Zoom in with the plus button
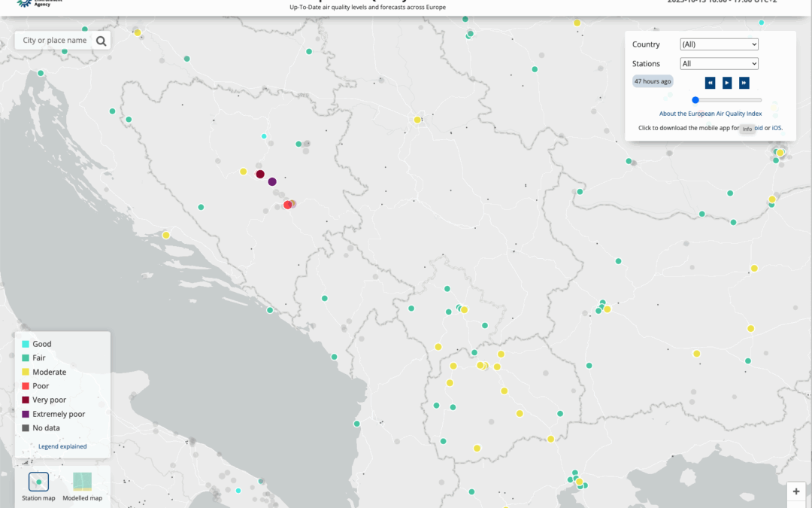The width and height of the screenshot is (812, 508). click(x=796, y=491)
